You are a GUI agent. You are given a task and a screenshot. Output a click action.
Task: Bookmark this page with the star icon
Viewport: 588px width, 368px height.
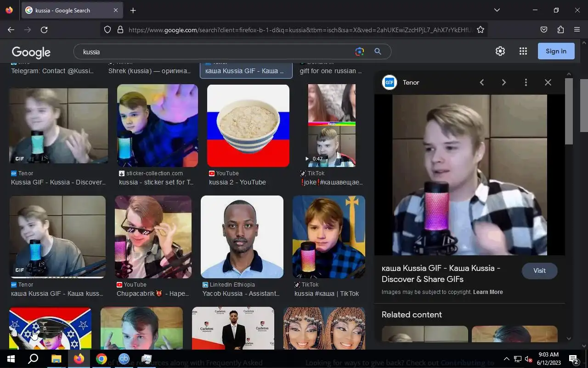click(481, 29)
